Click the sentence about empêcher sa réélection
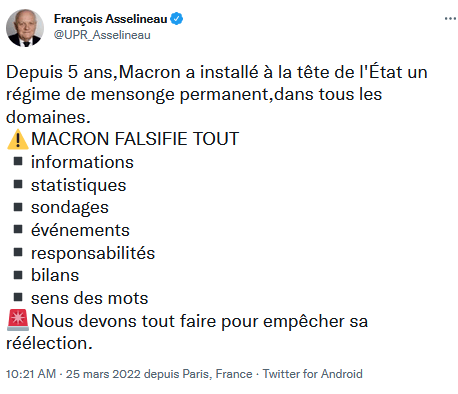 point(187,332)
